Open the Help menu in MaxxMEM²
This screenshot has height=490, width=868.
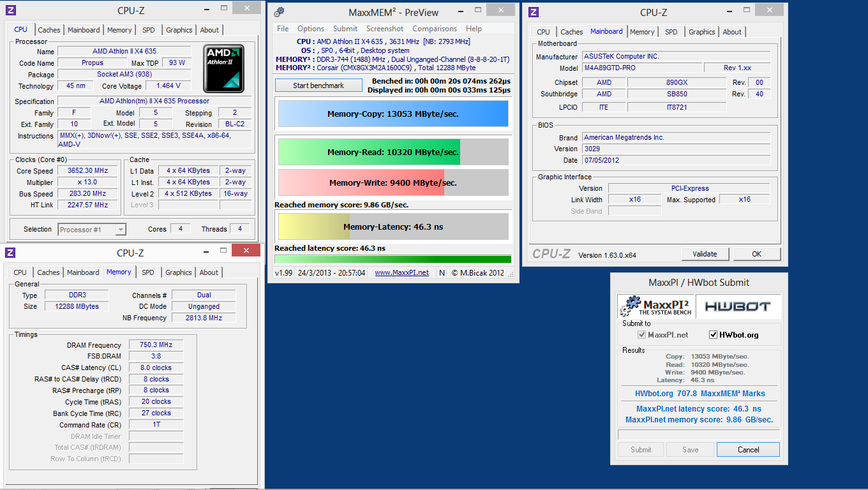click(474, 29)
